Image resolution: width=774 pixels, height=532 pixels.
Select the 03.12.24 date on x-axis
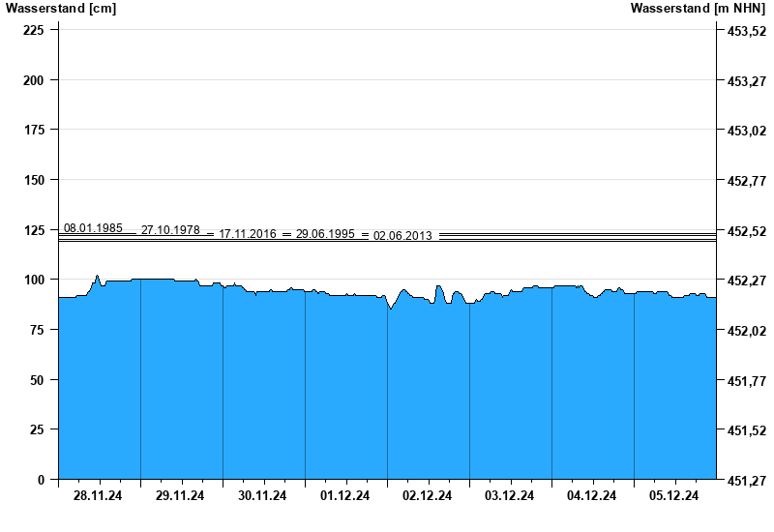click(510, 496)
